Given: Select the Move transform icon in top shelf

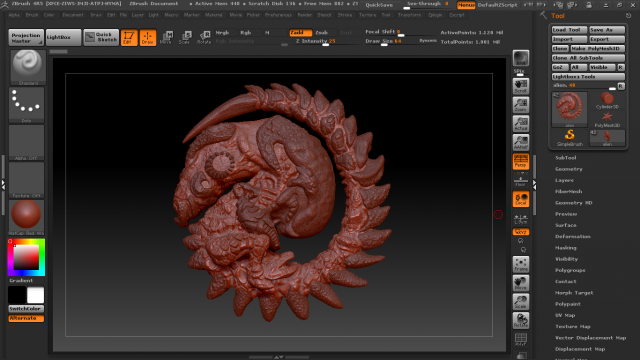Looking at the screenshot, I should point(167,38).
